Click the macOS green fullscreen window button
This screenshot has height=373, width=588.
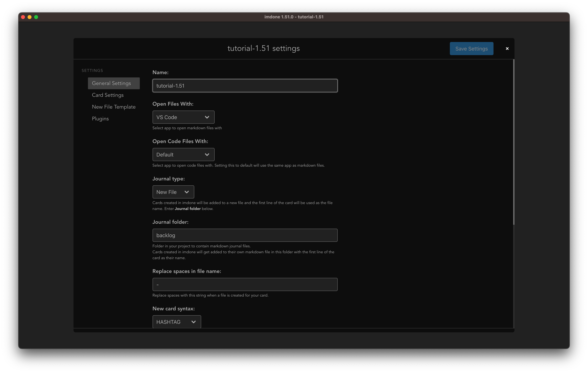coord(36,17)
